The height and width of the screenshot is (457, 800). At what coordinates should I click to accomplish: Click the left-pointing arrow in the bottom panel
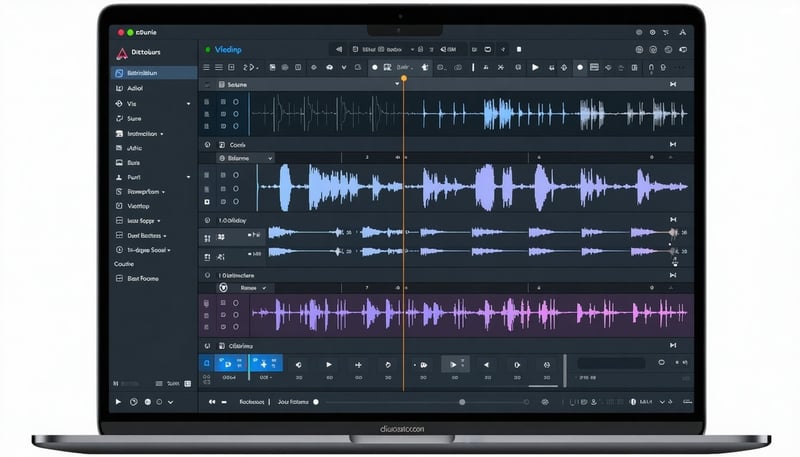[x=486, y=365]
